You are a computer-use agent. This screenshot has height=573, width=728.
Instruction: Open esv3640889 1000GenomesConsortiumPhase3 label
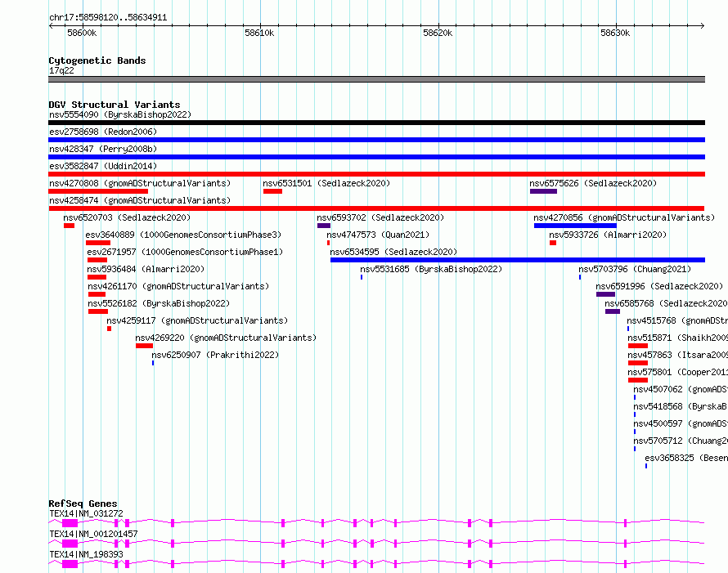[x=183, y=235]
